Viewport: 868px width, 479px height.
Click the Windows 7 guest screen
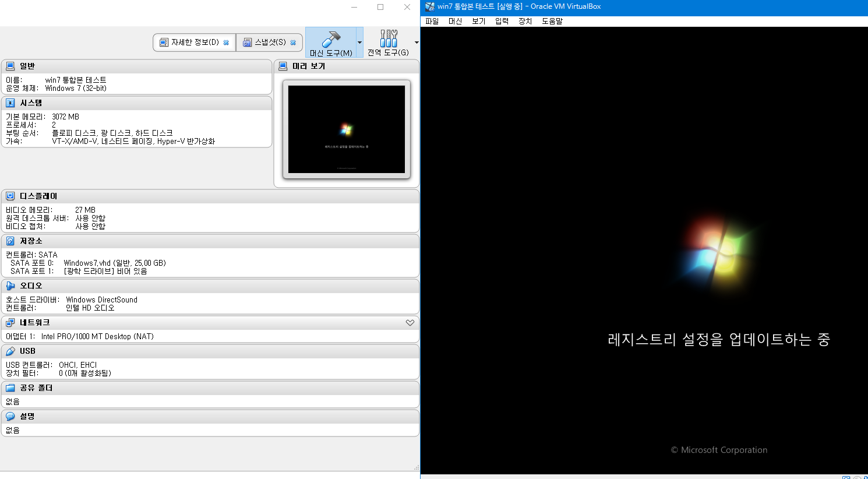[x=644, y=251]
